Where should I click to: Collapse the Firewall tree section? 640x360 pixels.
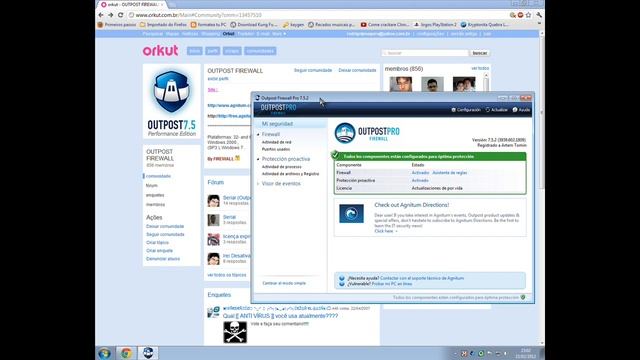click(258, 134)
